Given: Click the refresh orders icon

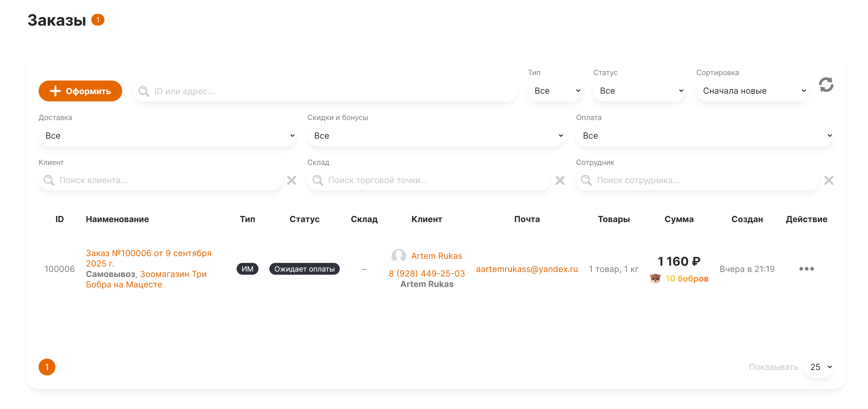Looking at the screenshot, I should pyautogui.click(x=826, y=85).
